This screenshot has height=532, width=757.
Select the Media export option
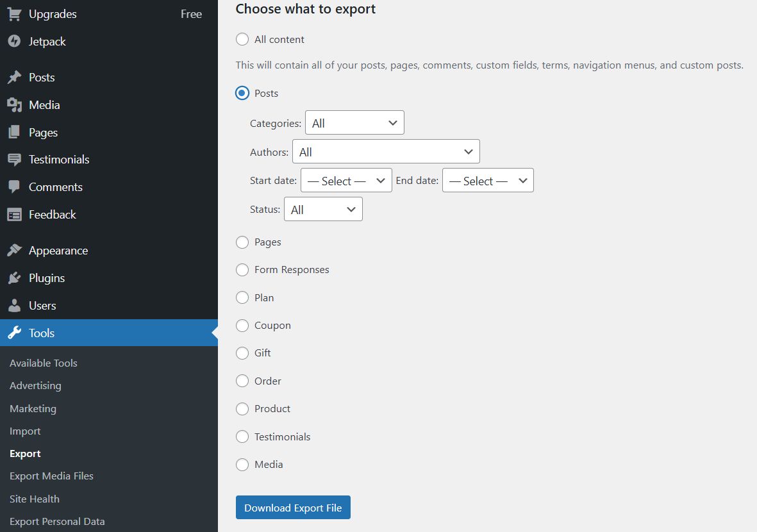click(242, 464)
